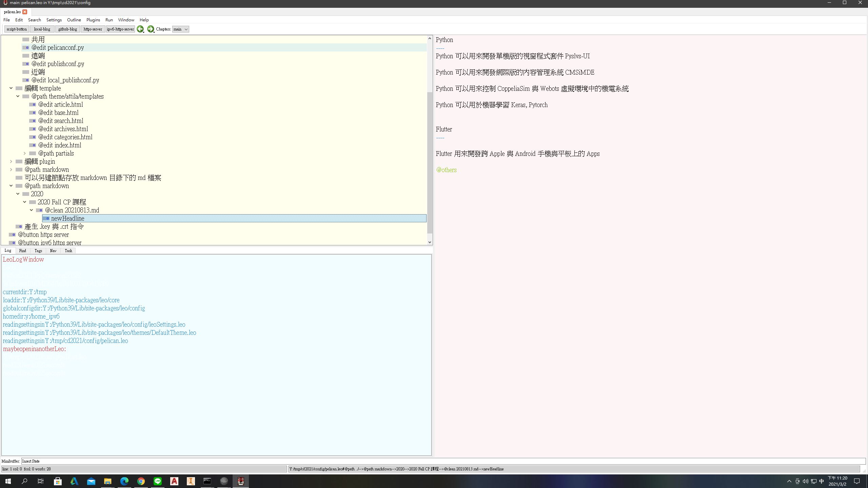868x488 pixels.
Task: Open the LINE app in the taskbar
Action: point(158,481)
